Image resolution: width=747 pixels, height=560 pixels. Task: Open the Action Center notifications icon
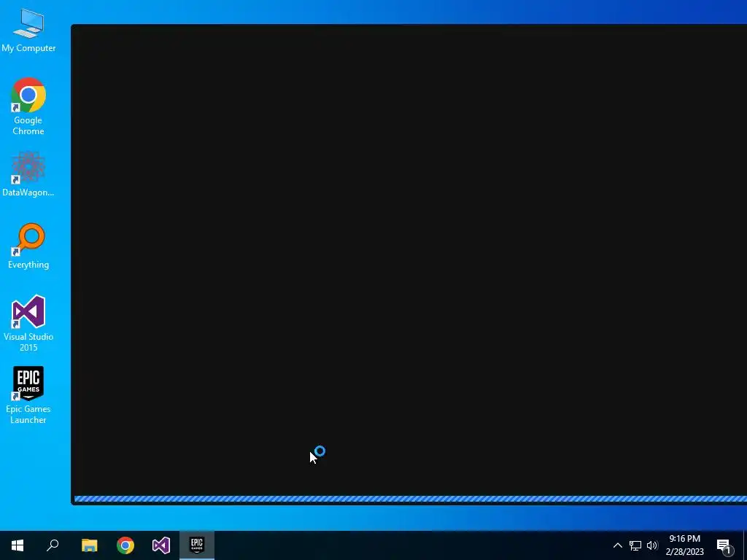[x=724, y=545]
